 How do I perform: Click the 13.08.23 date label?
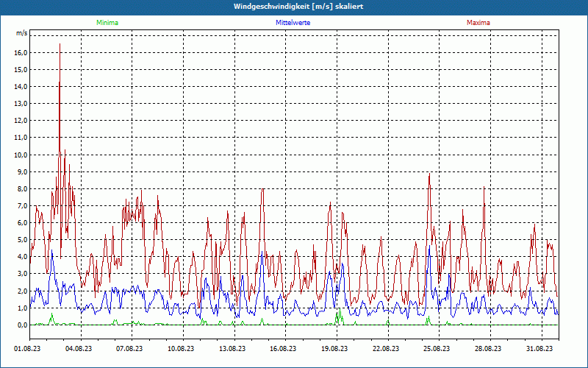(232, 349)
